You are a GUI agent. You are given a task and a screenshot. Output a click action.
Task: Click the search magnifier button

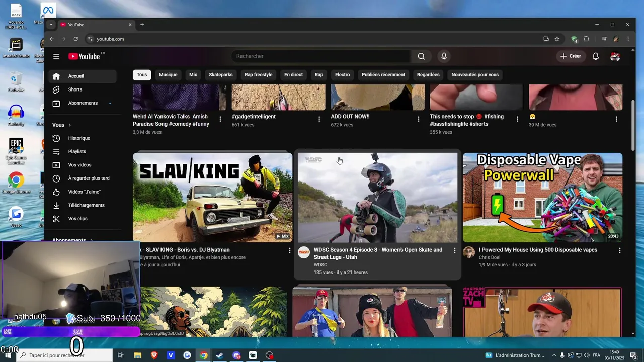(x=421, y=56)
